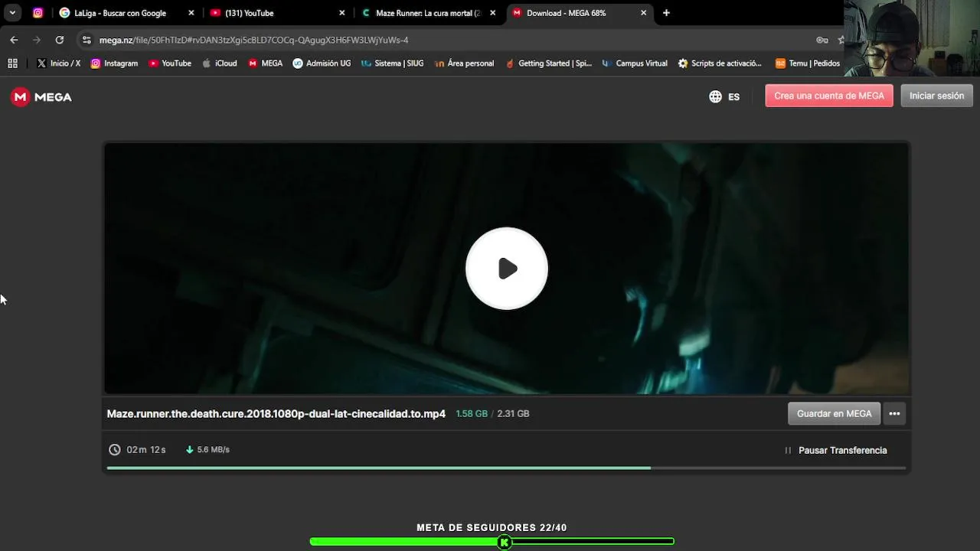Open the Getting Started | Spi... bookmark
This screenshot has width=980, height=551.
548,64
